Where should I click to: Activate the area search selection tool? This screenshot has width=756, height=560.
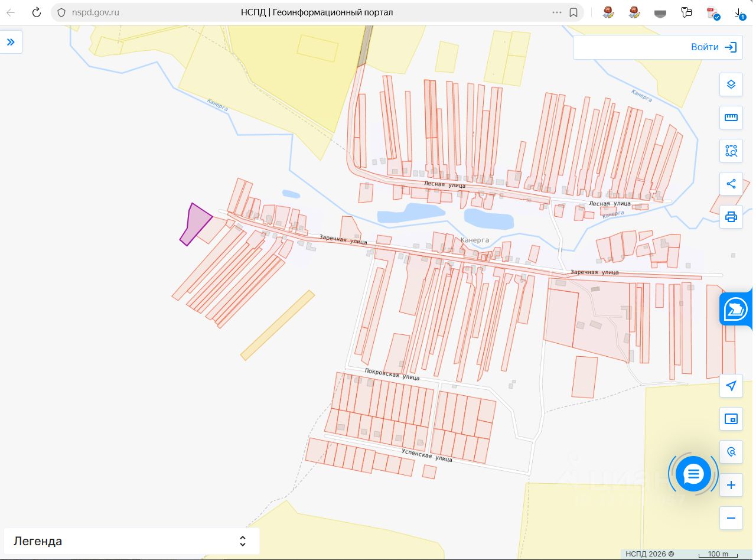click(731, 151)
